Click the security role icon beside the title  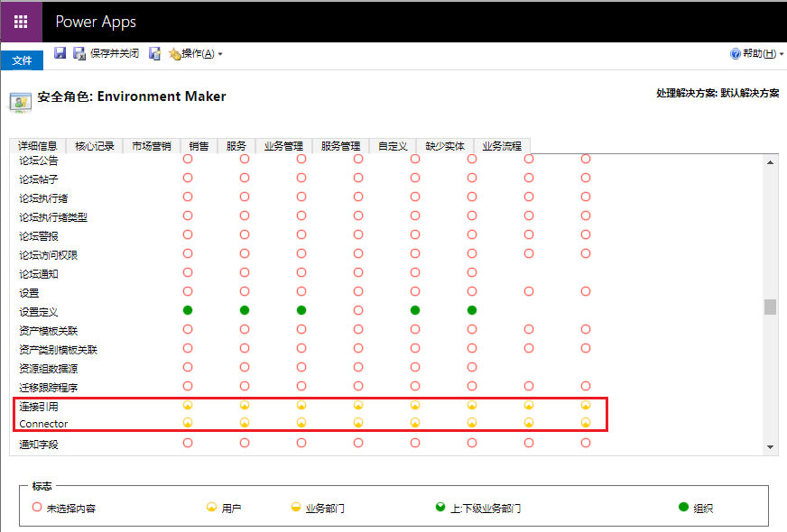[x=21, y=102]
